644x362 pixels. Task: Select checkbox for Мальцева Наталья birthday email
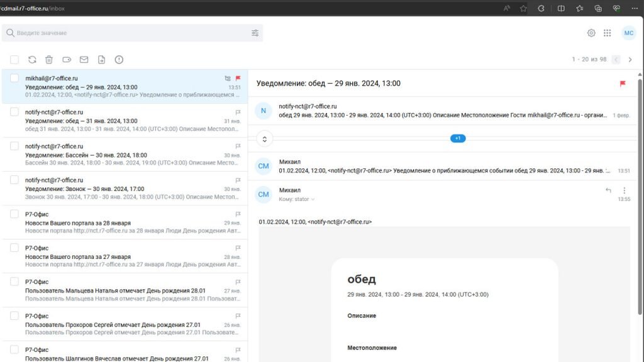tap(14, 282)
